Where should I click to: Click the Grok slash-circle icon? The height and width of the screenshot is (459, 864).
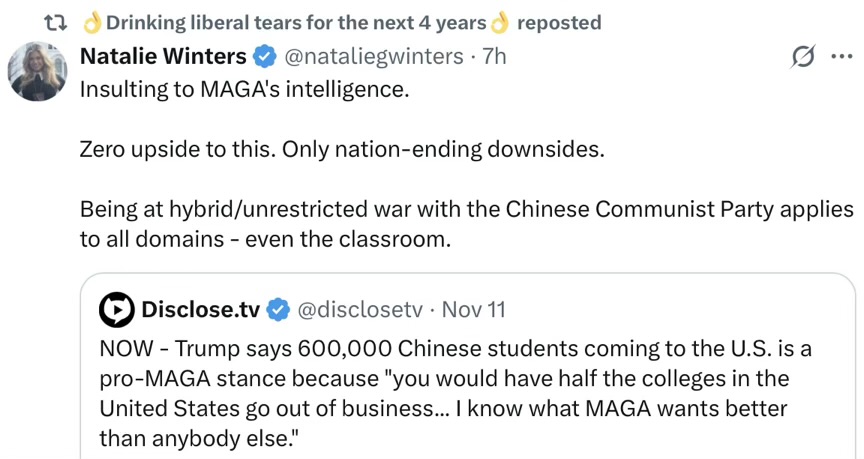tap(802, 57)
